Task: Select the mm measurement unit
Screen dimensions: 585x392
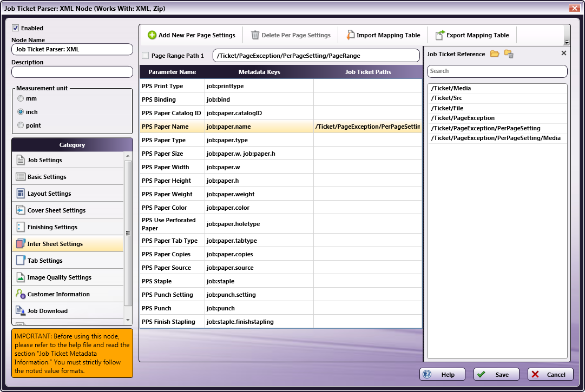Action: [x=21, y=98]
